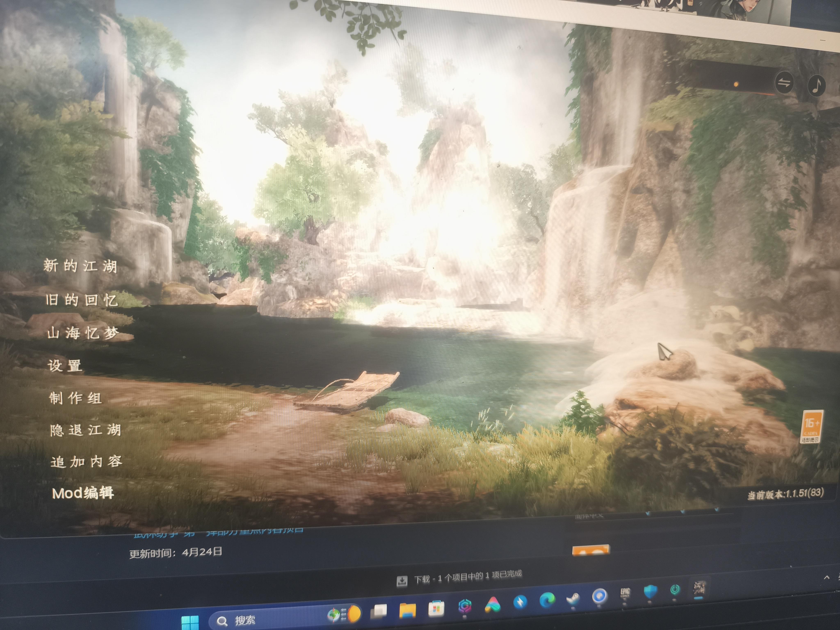Open Task View on taskbar
Screen dimensions: 840x630
(x=379, y=611)
